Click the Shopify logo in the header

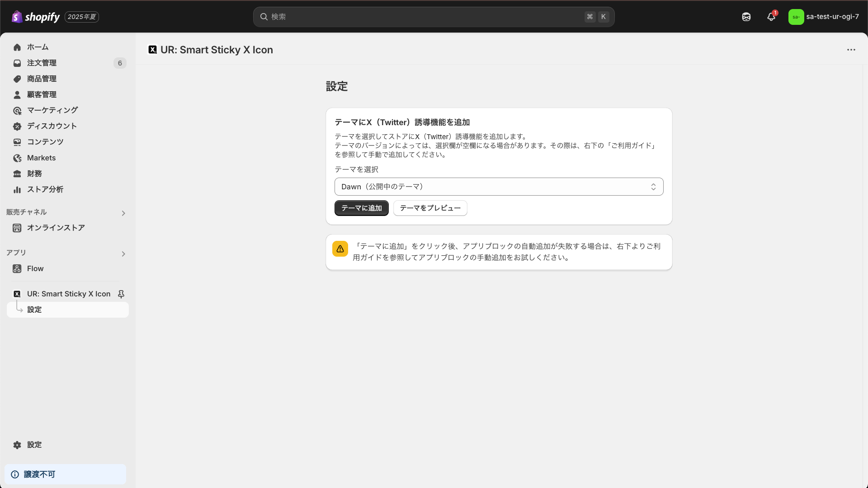click(36, 17)
